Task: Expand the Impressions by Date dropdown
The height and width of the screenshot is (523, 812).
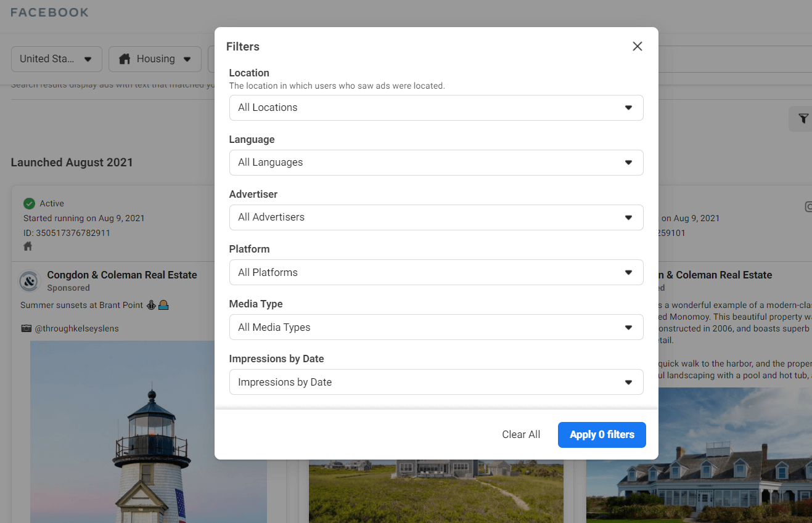Action: tap(436, 382)
